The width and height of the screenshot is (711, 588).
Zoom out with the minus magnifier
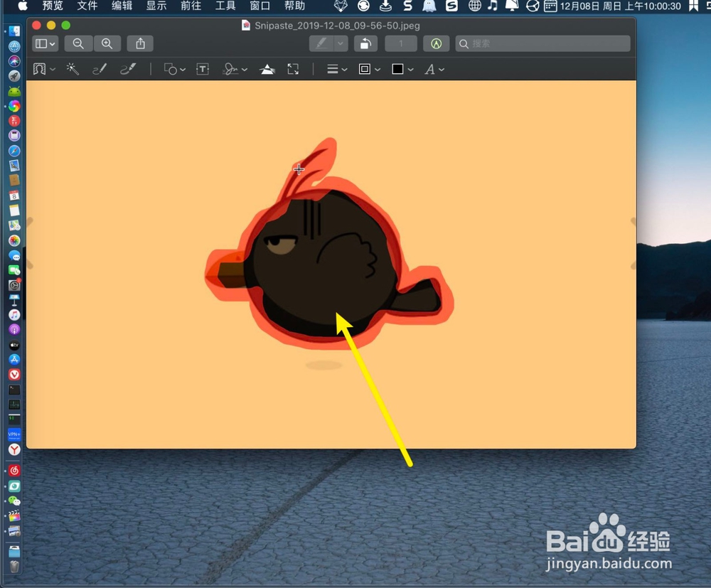coord(78,43)
